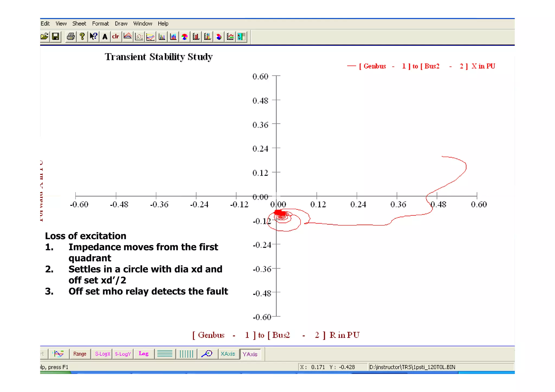Screen dimensions: 555x392
Task: Toggle the YAxis button
Action: coord(250,354)
